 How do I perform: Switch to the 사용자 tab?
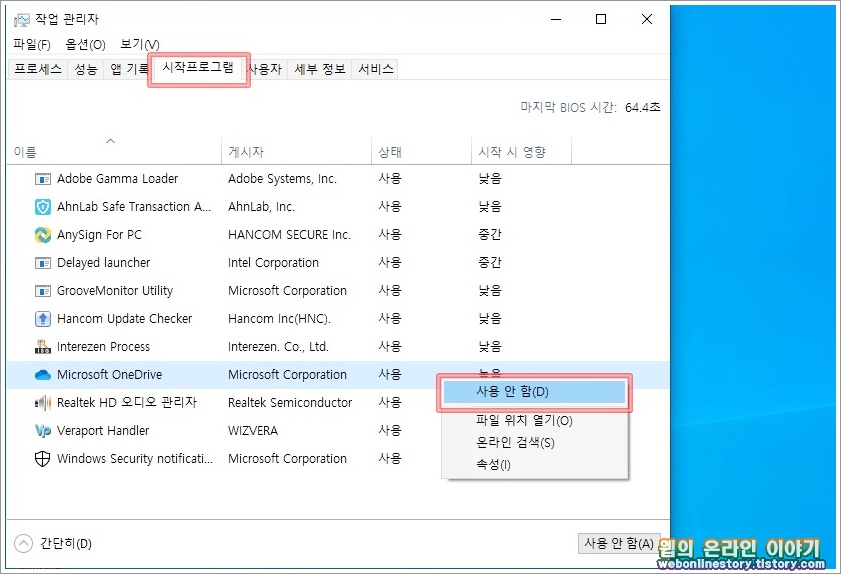[x=265, y=69]
